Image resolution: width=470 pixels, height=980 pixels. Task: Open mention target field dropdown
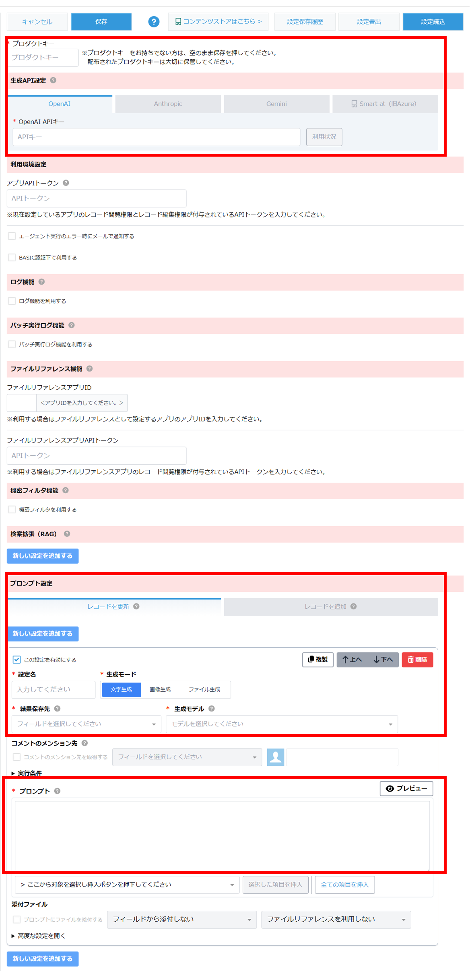click(x=187, y=757)
